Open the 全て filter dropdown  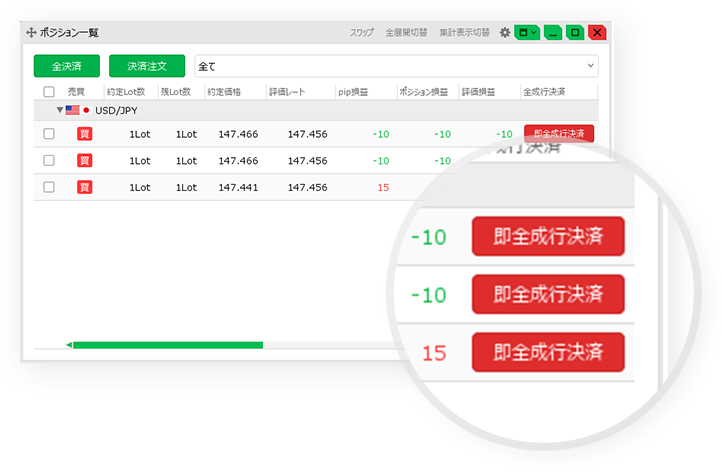[397, 66]
